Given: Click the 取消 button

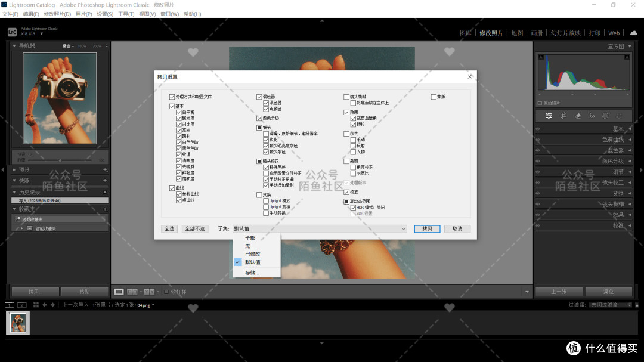Looking at the screenshot, I should click(x=457, y=228).
